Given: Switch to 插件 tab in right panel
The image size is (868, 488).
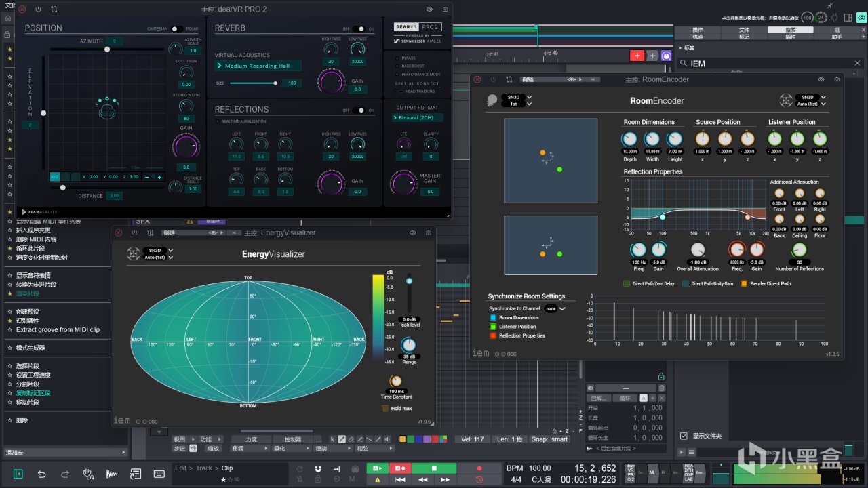Looking at the screenshot, I should coord(790,37).
